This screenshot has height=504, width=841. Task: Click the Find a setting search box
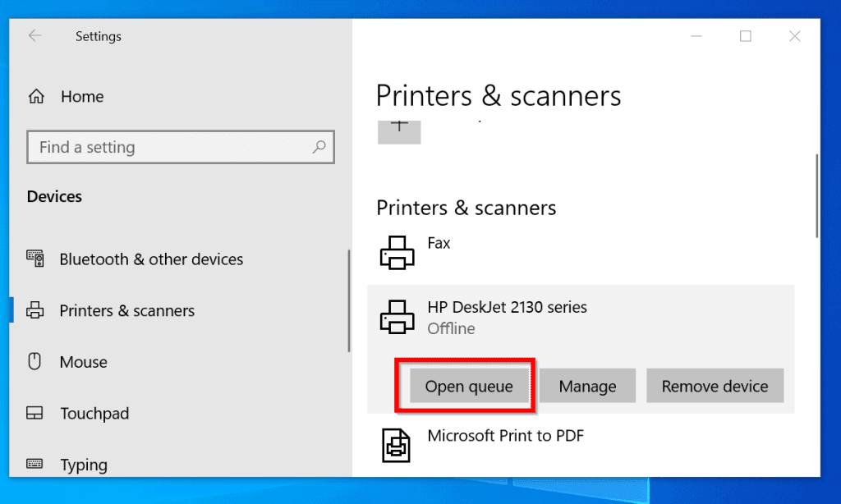(181, 147)
